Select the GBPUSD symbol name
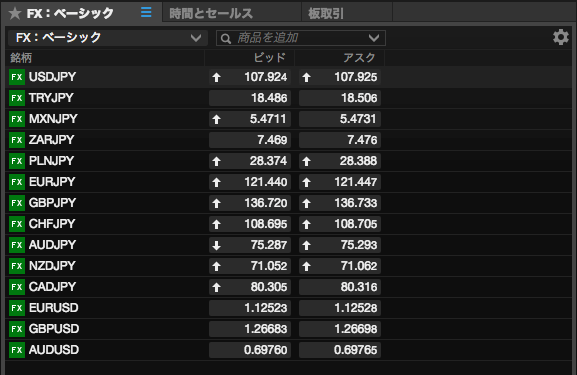The width and height of the screenshot is (577, 375). tap(54, 329)
